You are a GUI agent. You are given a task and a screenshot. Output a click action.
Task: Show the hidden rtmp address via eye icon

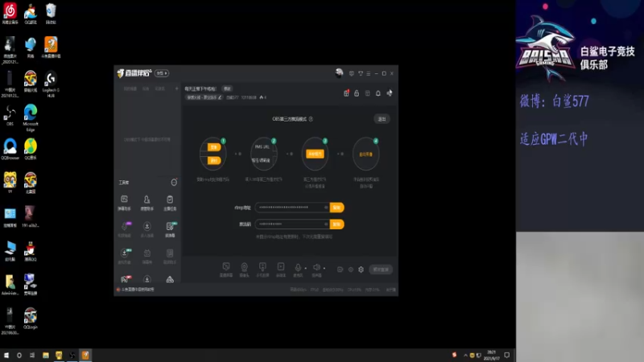pyautogui.click(x=326, y=208)
